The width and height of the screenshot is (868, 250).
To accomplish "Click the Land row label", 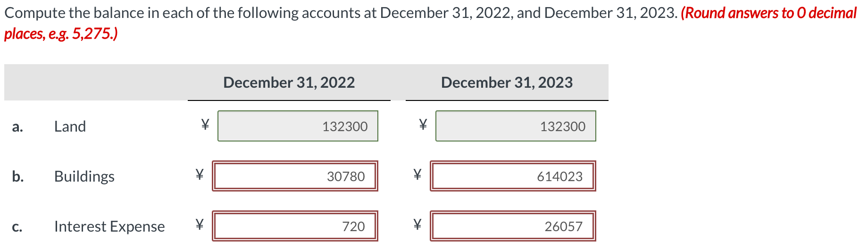I will click(70, 126).
